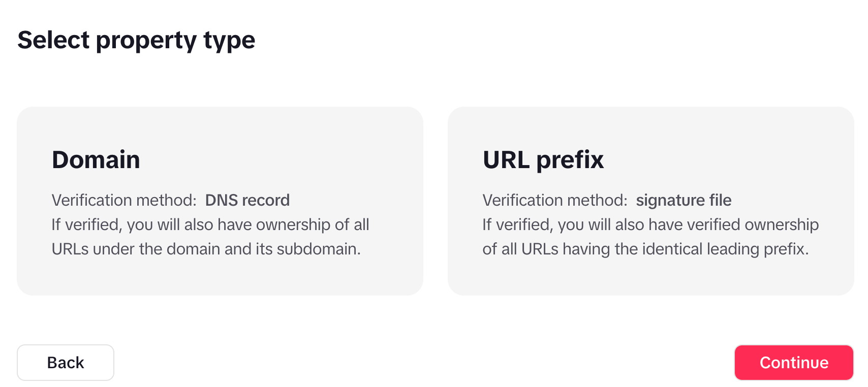Click the bold 'URL prefix' card title
Viewport: 868px width, 387px height.
click(543, 159)
